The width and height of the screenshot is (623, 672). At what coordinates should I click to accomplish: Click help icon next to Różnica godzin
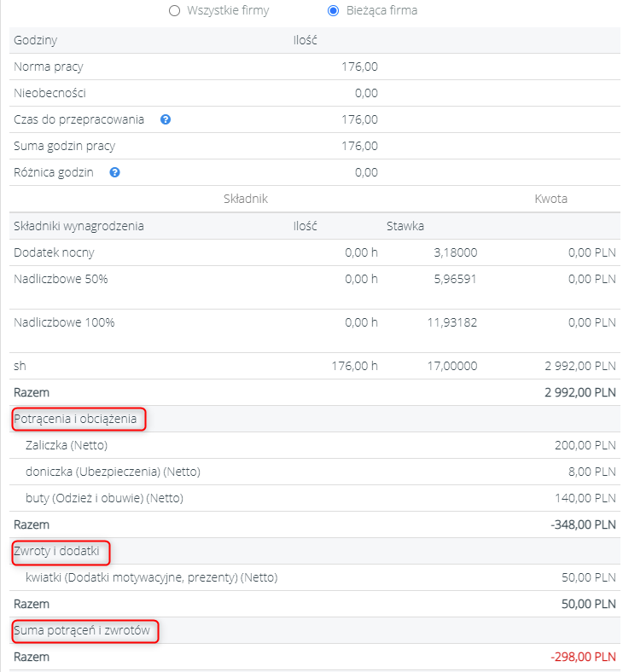[114, 172]
